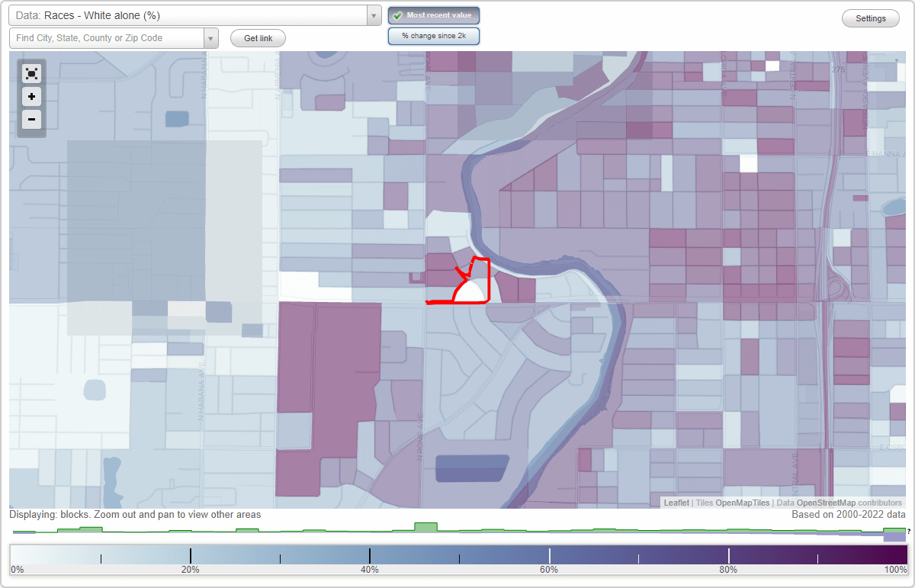
Task: Click the tallest green histogram bar
Action: 425,528
